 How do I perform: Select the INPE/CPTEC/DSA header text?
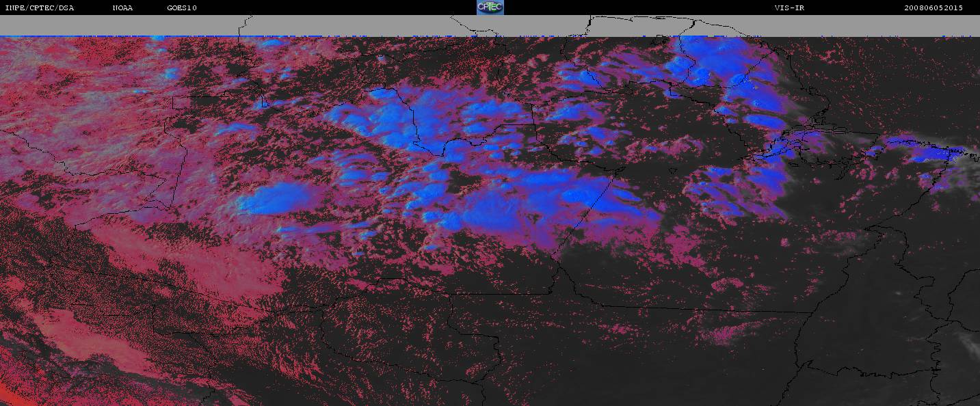(x=40, y=8)
